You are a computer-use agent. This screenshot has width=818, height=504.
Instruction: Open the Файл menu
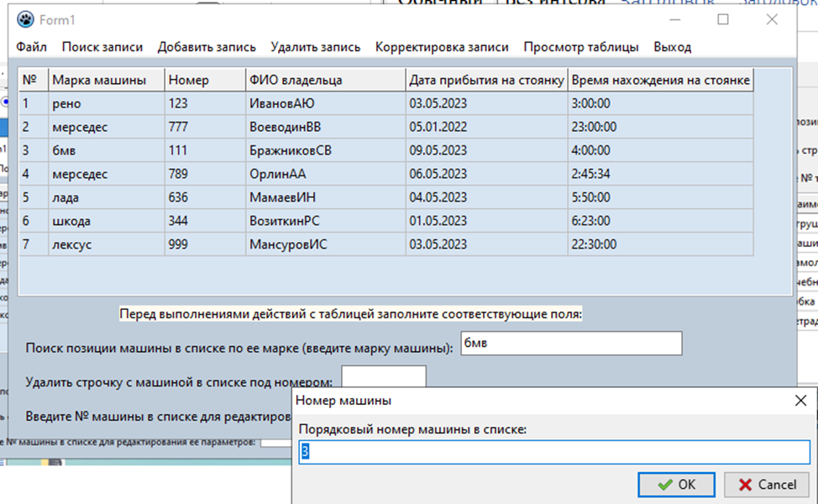pos(31,47)
